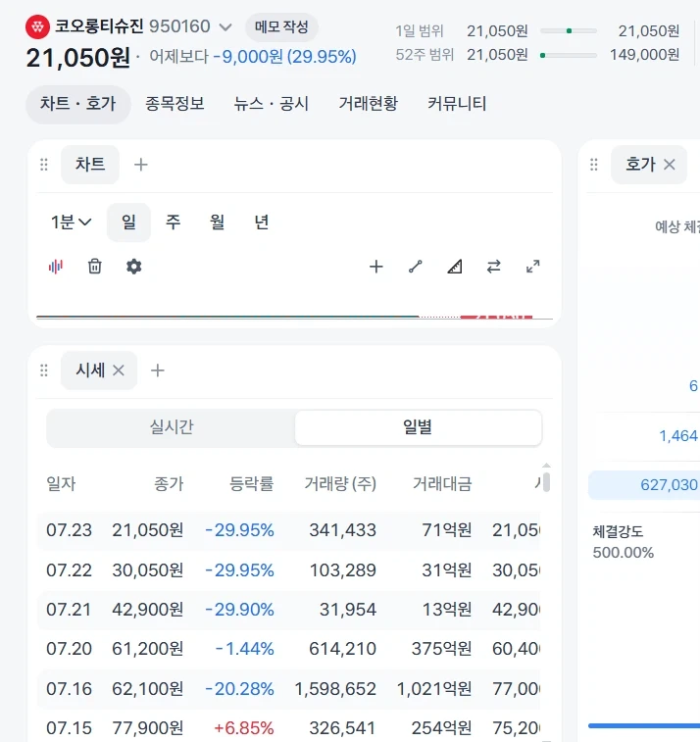Click the 1일 범위 range slider
The height and width of the screenshot is (742, 700).
tap(569, 30)
